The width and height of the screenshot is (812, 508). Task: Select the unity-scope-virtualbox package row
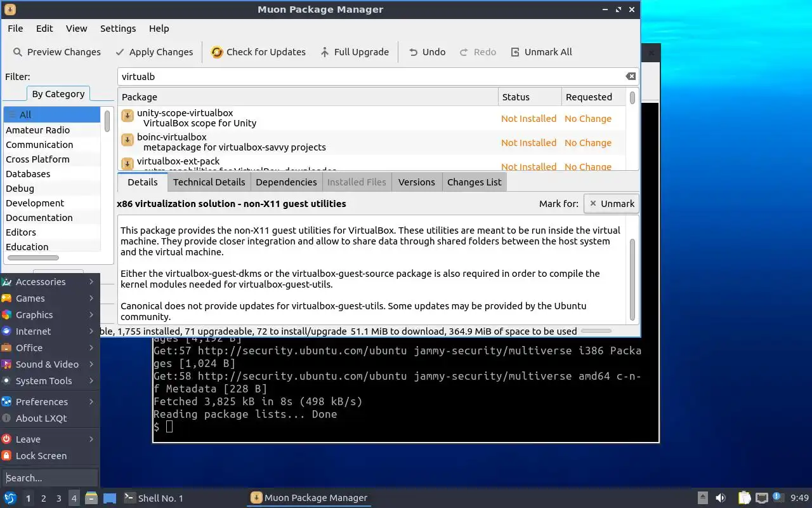(x=372, y=118)
